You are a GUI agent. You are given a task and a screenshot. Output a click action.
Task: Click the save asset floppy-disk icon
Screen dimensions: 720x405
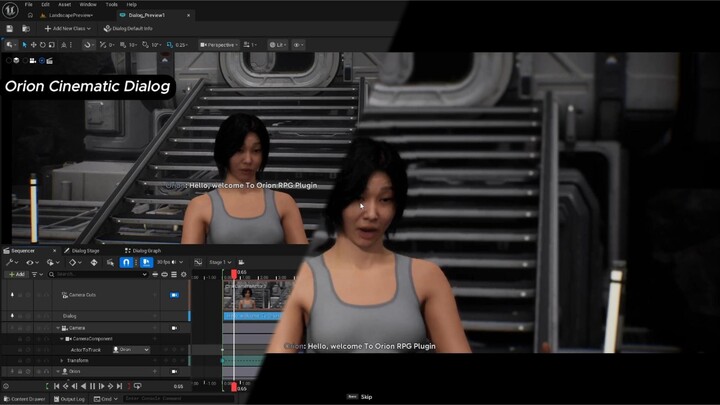[x=9, y=28]
